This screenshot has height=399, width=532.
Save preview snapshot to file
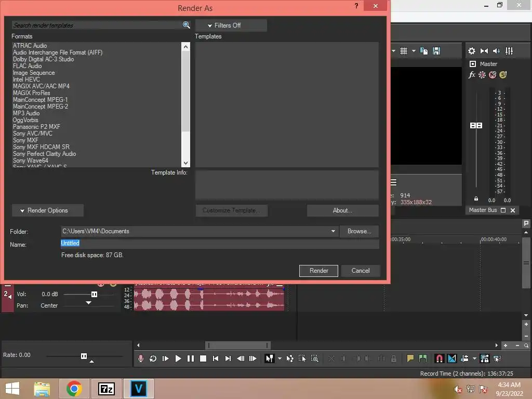coord(436,51)
